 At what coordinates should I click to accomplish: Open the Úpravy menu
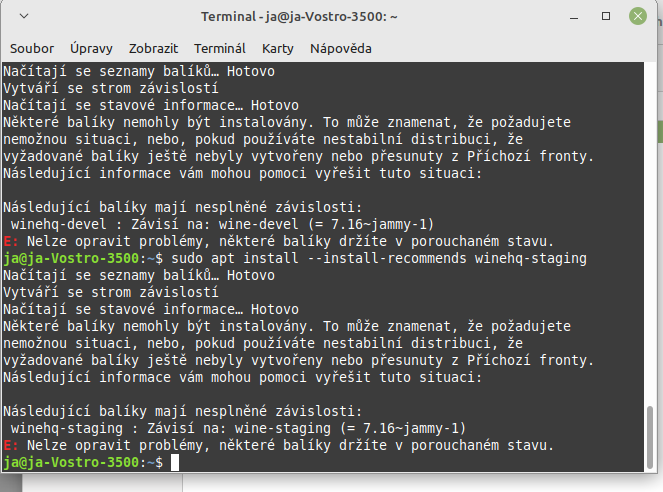(91, 48)
